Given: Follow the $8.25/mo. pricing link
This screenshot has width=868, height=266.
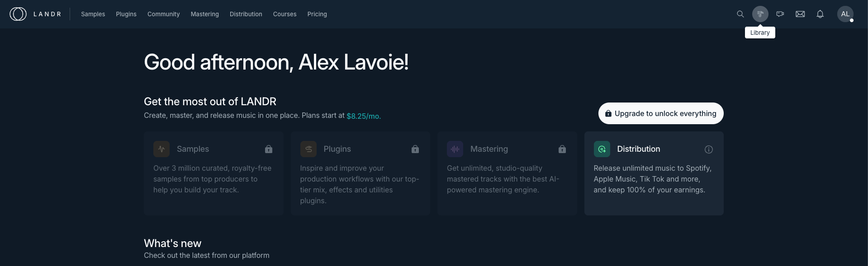Looking at the screenshot, I should (364, 116).
